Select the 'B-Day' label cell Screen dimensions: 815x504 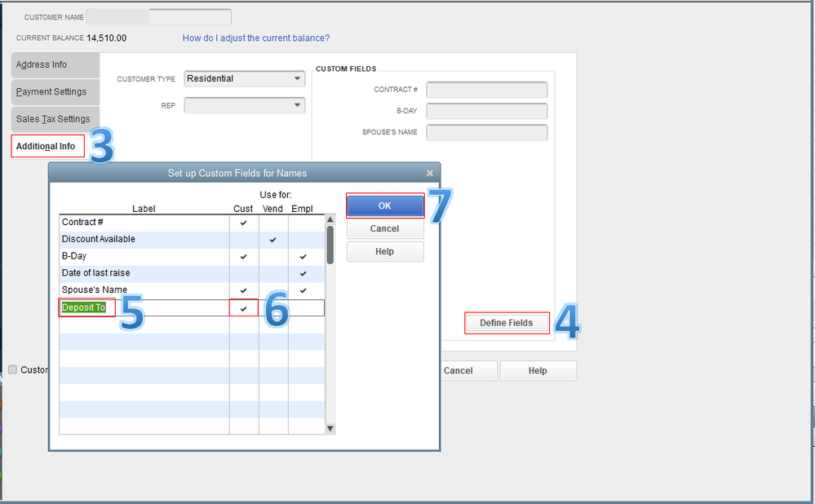[144, 257]
